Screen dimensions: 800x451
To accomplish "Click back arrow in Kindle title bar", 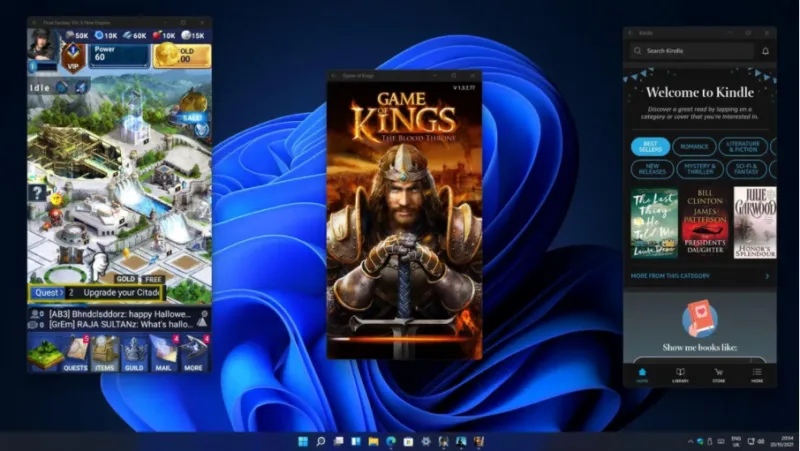I will click(631, 33).
